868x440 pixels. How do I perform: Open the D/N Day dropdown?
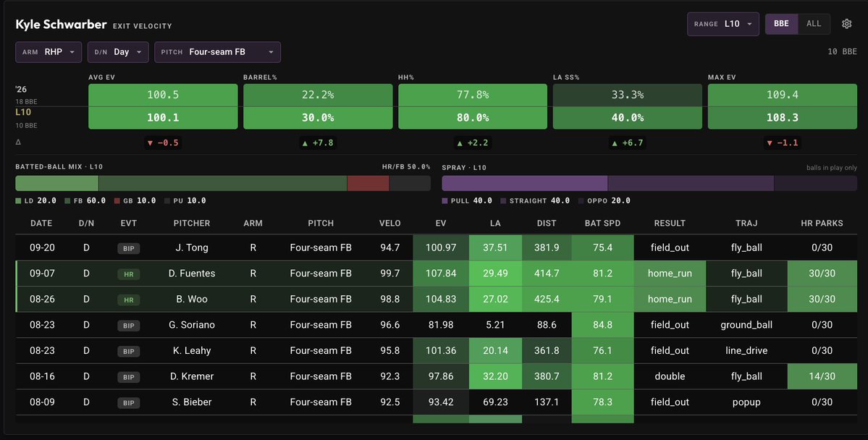118,52
